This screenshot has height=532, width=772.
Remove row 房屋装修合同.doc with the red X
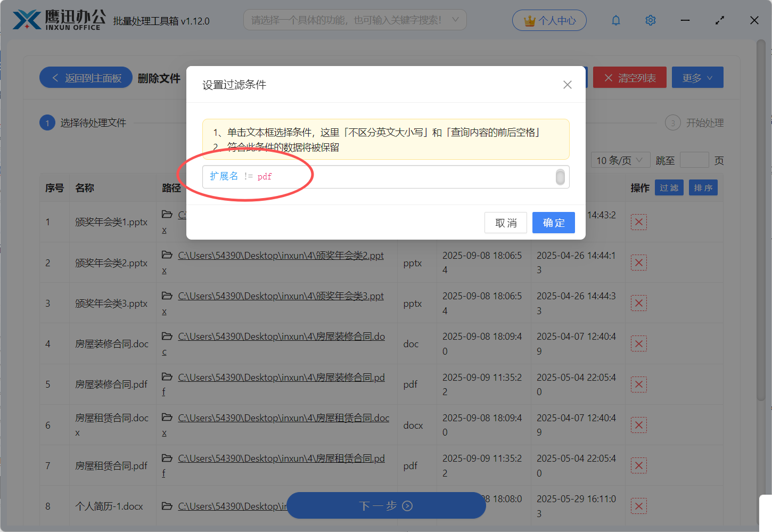639,343
